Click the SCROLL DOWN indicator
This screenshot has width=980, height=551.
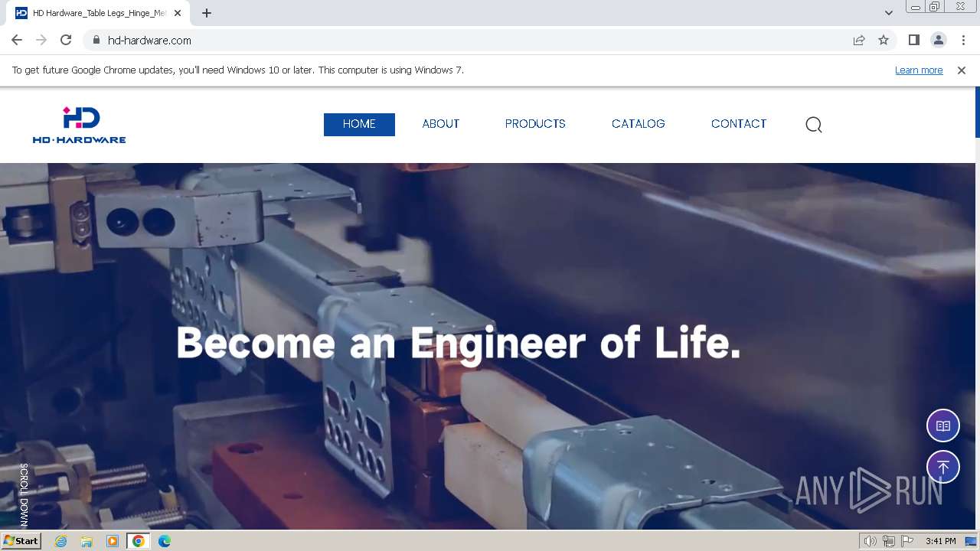[x=24, y=494]
